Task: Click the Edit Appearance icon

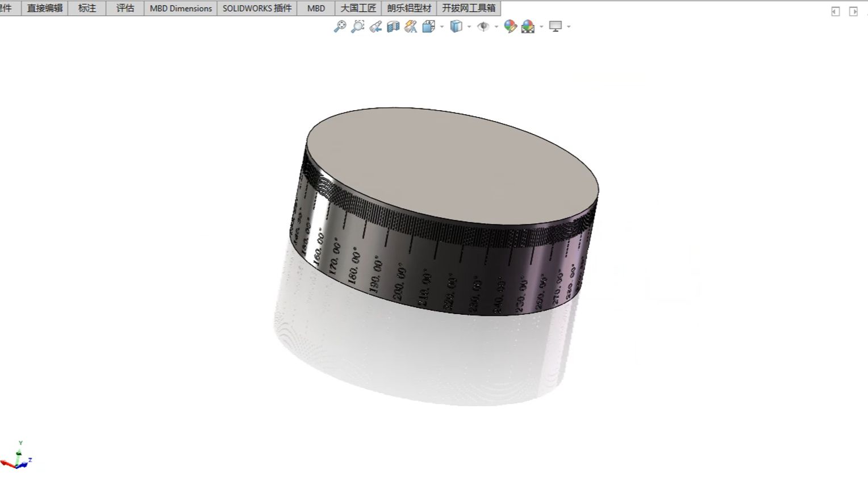Action: tap(511, 26)
